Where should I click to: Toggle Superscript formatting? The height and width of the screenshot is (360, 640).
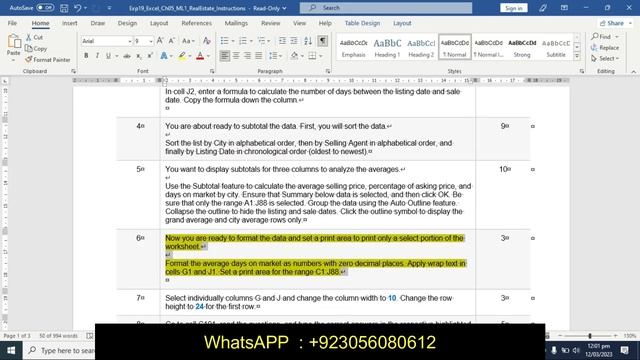click(150, 56)
